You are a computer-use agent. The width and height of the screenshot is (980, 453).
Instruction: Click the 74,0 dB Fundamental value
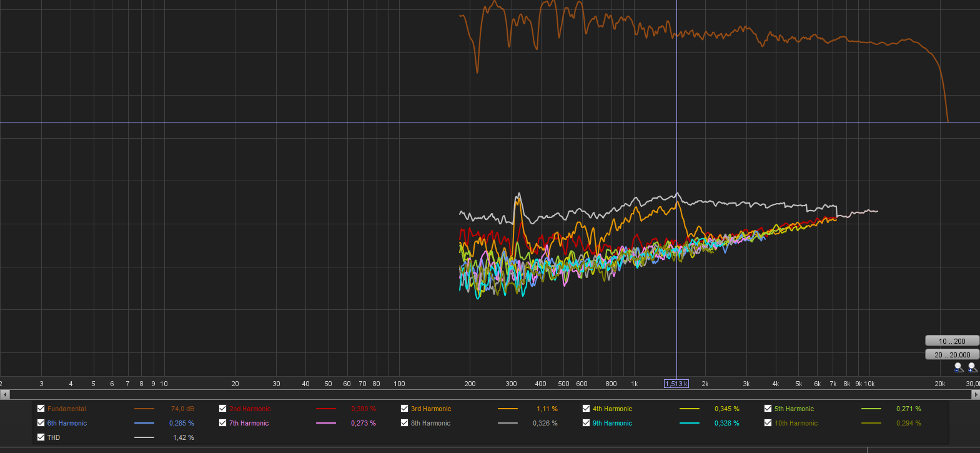point(182,409)
